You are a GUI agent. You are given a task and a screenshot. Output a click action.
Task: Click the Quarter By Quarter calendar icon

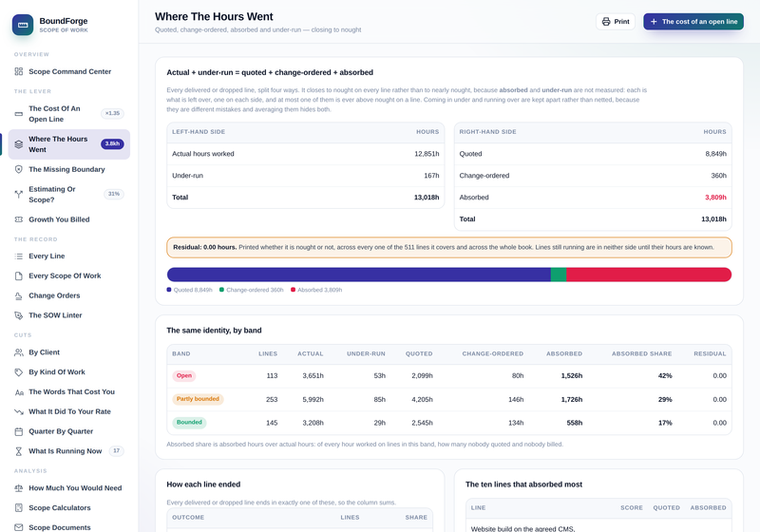(x=18, y=431)
